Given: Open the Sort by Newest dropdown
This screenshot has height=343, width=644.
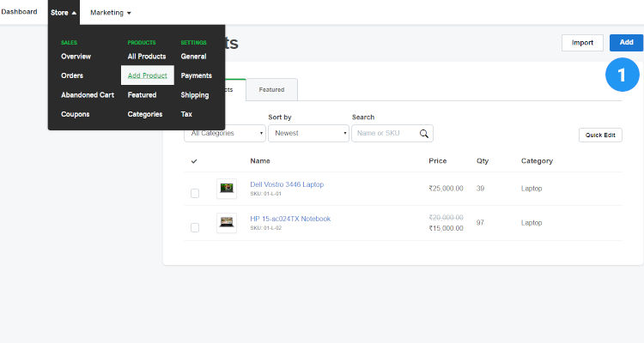Looking at the screenshot, I should click(308, 134).
